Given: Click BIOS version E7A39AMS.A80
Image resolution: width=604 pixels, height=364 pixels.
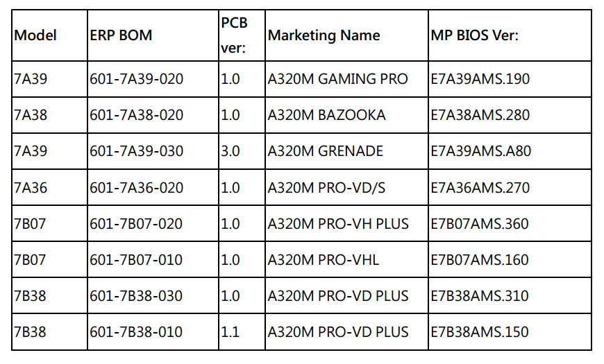Looking at the screenshot, I should click(x=480, y=151).
